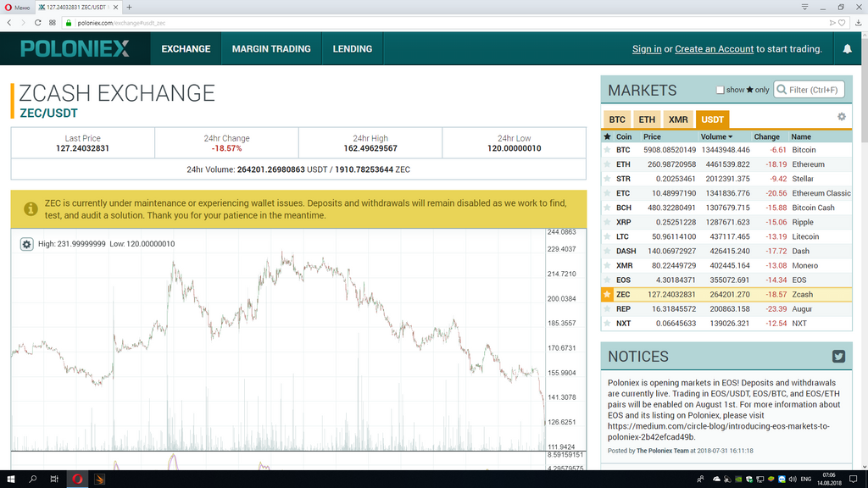Star the STR market row
Image resolution: width=868 pixels, height=488 pixels.
click(x=607, y=179)
